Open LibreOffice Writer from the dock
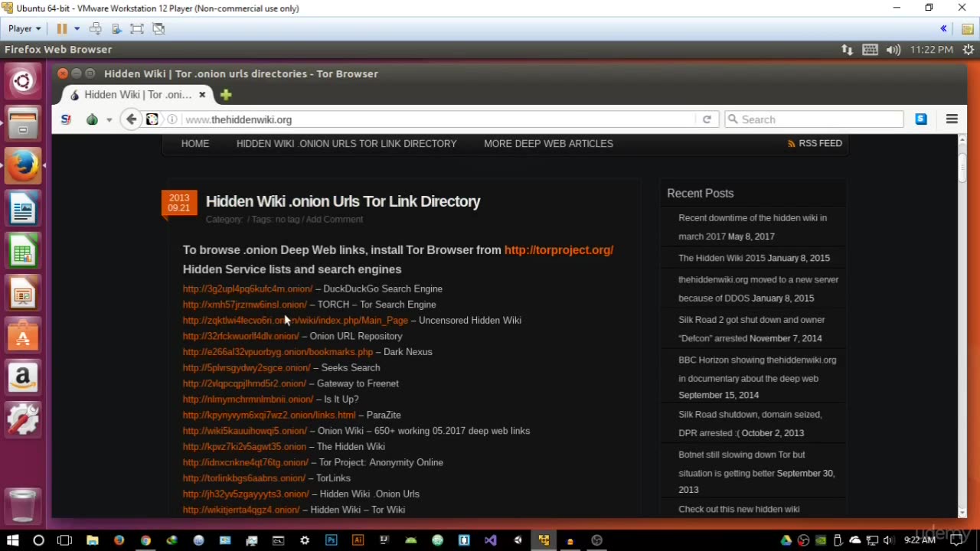Screen dimensions: 980x551 pos(23,208)
